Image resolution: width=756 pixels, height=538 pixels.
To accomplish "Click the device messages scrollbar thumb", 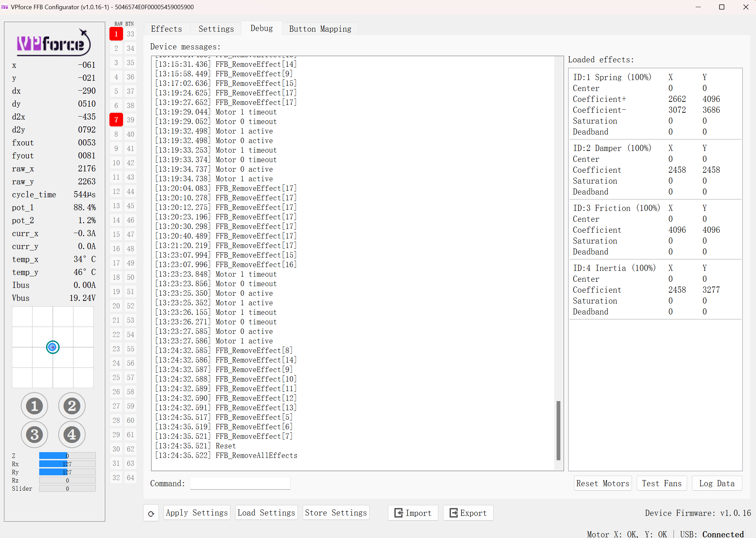I will pyautogui.click(x=558, y=430).
